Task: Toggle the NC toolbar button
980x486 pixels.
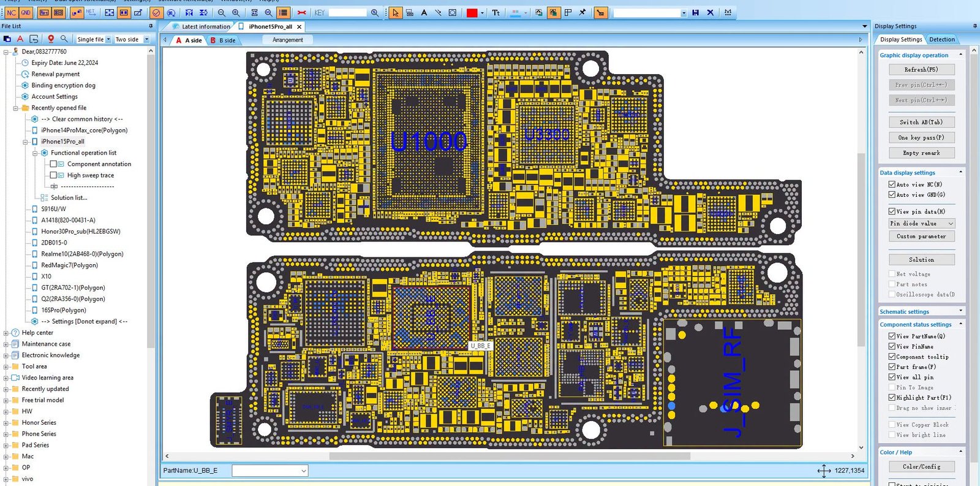Action: click(x=11, y=12)
